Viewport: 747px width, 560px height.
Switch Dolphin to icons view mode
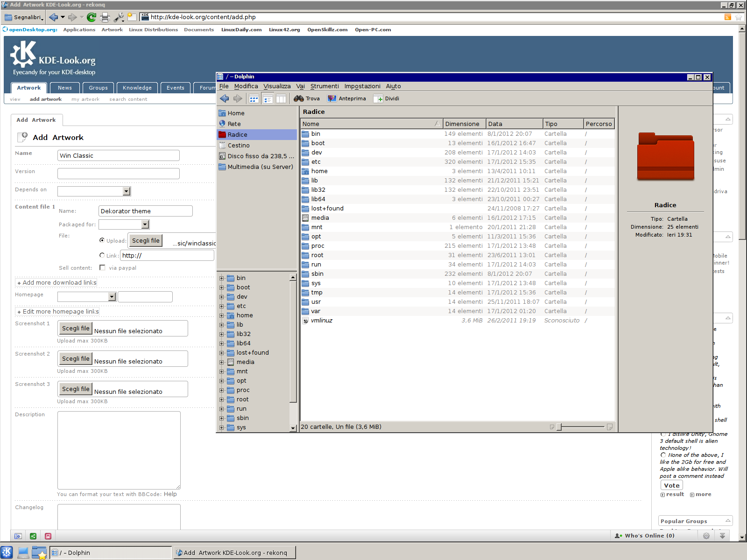coord(254,98)
